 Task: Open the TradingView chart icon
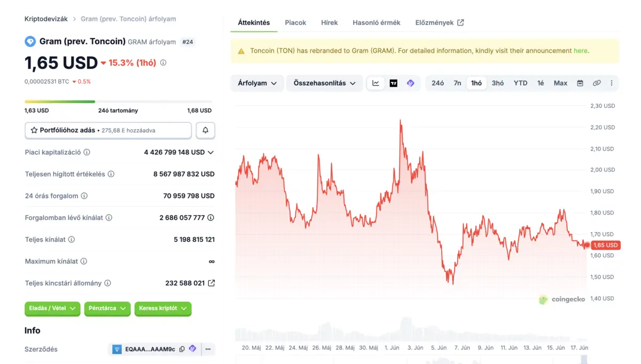pyautogui.click(x=394, y=83)
